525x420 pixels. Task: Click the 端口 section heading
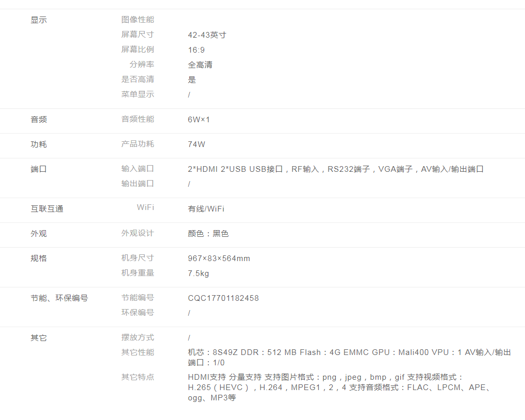[x=39, y=169]
